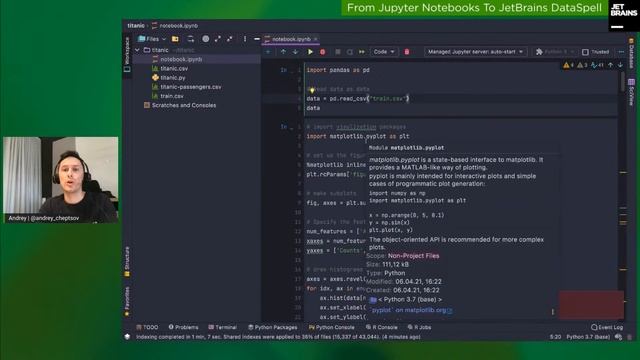Click the tool windows toggle icon in status bar corner
This screenshot has width=640, height=360.
(x=127, y=337)
